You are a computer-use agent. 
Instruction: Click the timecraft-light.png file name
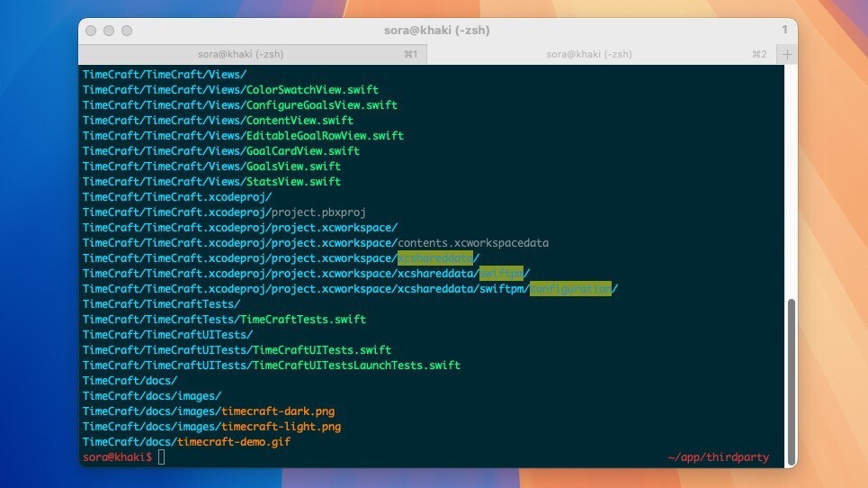[x=282, y=427]
